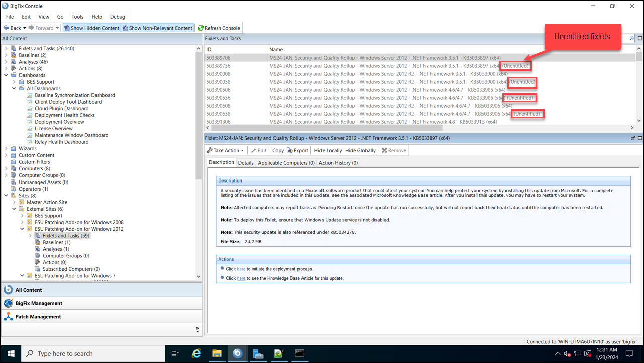Viewport: 644px width, 363px height.
Task: Open the Tools menu
Action: click(x=77, y=17)
